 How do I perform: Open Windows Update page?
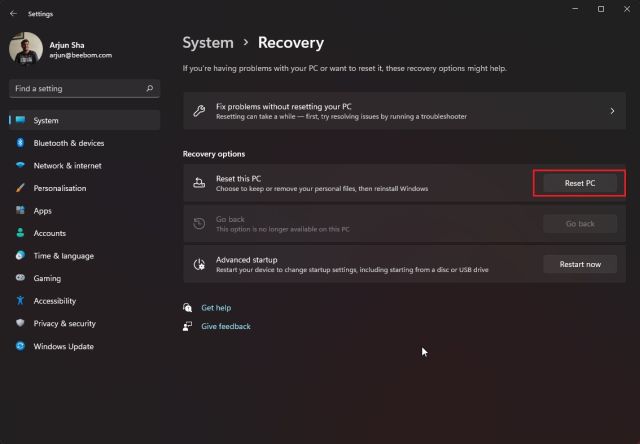(84, 346)
